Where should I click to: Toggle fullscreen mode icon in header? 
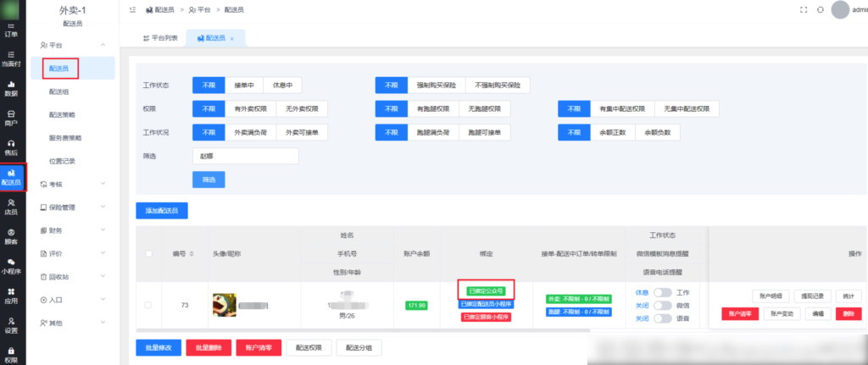(x=804, y=9)
